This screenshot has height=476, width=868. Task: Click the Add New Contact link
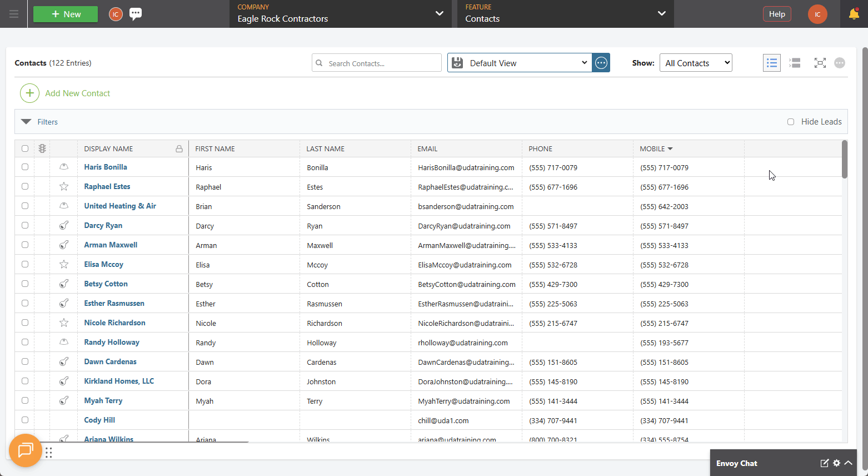(x=78, y=93)
